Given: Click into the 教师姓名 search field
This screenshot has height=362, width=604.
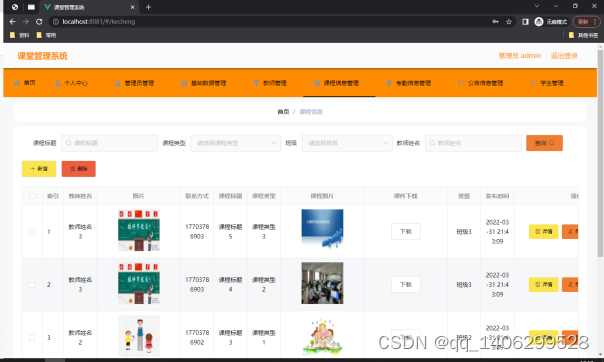Looking at the screenshot, I should point(473,143).
